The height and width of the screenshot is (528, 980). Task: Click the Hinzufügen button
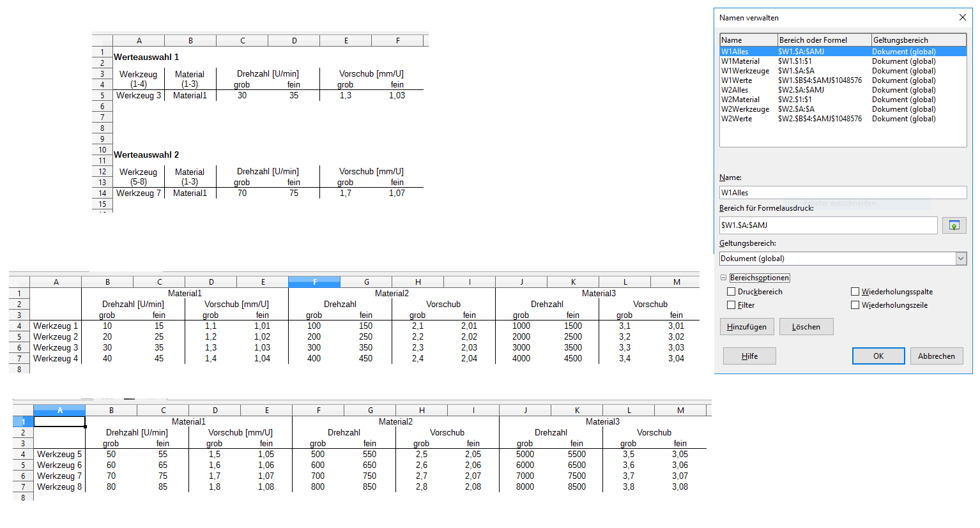(747, 327)
